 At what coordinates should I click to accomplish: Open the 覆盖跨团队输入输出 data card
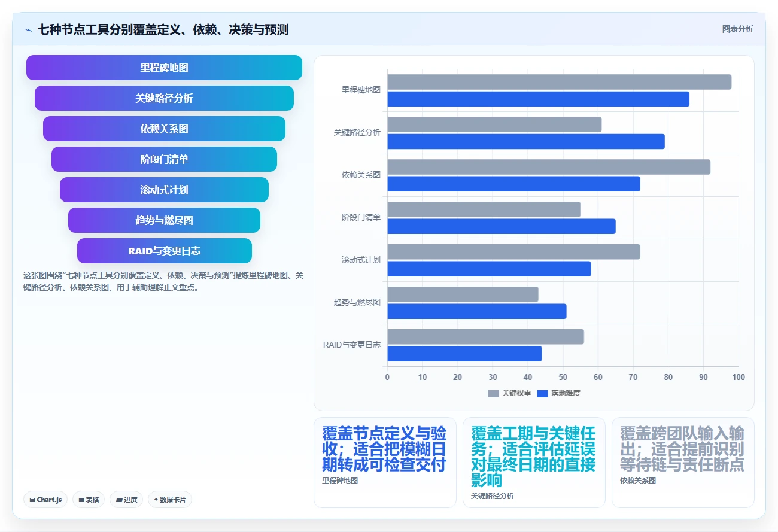tap(683, 463)
